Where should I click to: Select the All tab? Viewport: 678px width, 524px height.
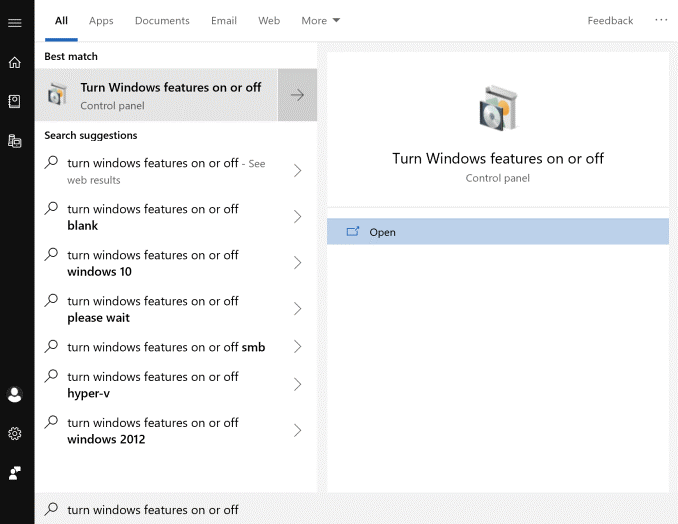coord(61,20)
